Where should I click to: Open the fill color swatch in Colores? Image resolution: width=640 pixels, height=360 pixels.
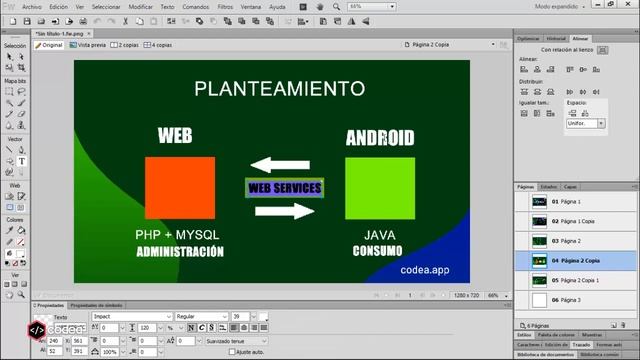coord(20,253)
